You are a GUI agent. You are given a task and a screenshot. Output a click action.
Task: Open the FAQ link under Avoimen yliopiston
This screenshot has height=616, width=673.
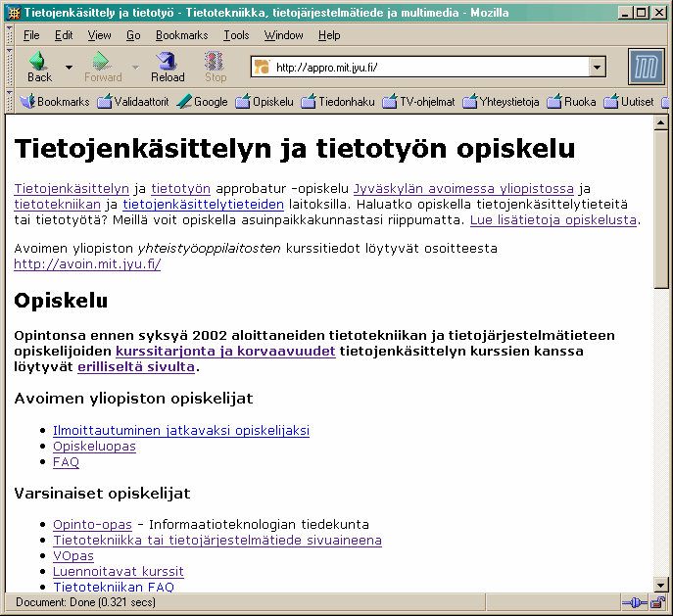tap(66, 462)
